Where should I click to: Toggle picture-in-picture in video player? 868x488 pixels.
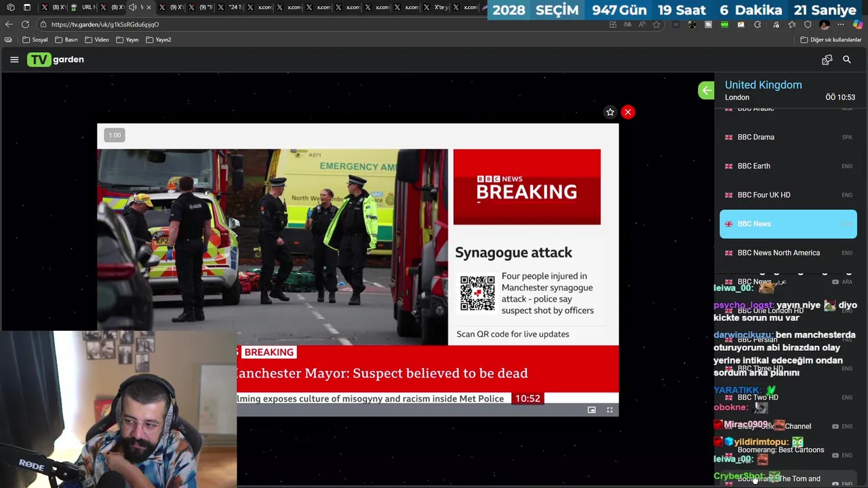591,409
